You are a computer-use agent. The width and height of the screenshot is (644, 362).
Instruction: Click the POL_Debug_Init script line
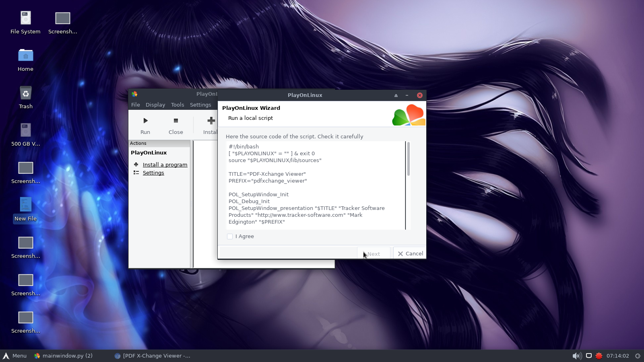(x=249, y=201)
